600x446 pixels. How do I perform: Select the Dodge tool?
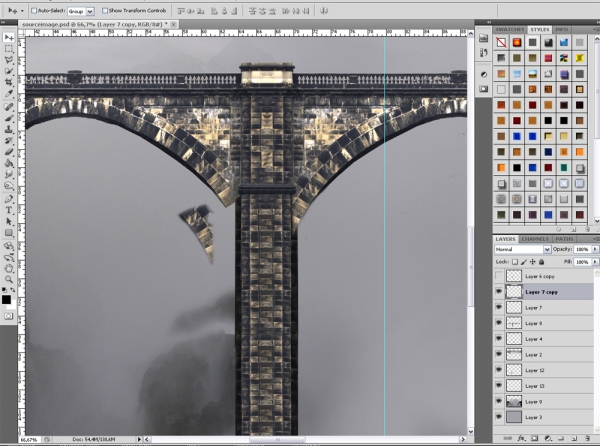pos(9,186)
